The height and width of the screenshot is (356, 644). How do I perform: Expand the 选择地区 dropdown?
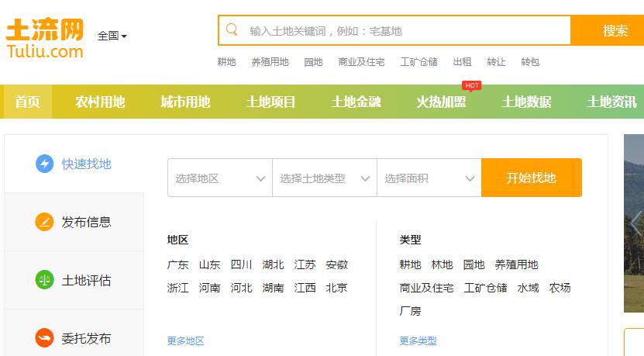pyautogui.click(x=219, y=178)
